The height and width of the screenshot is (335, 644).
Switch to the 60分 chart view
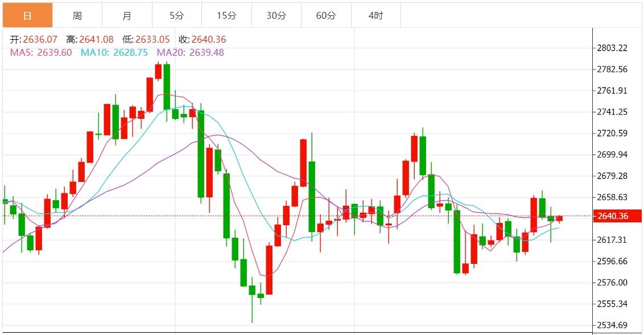click(326, 15)
